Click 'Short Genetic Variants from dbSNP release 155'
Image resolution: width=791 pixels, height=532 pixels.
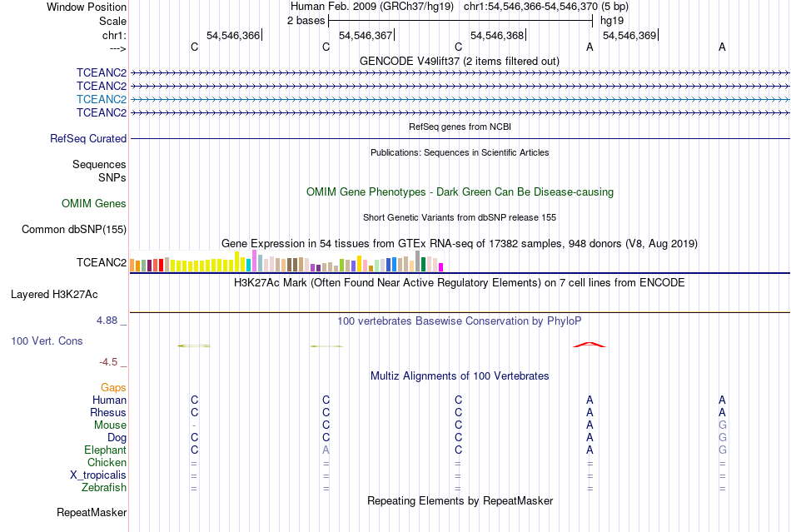(460, 218)
